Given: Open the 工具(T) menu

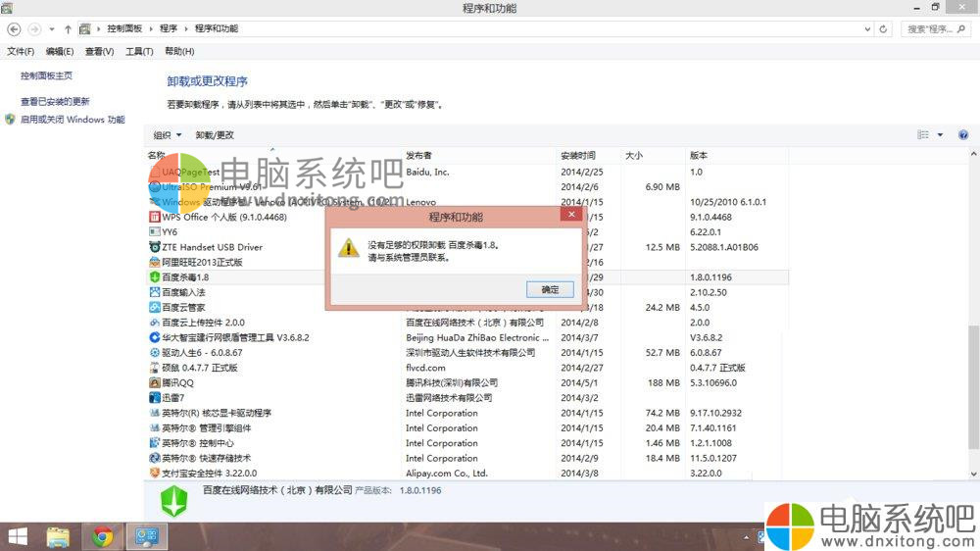Looking at the screenshot, I should click(x=139, y=51).
